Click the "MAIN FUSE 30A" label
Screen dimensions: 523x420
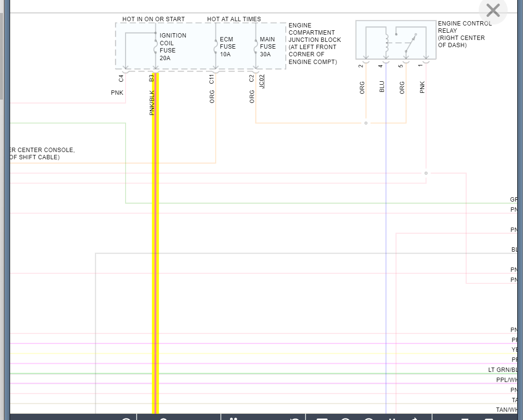click(x=268, y=47)
